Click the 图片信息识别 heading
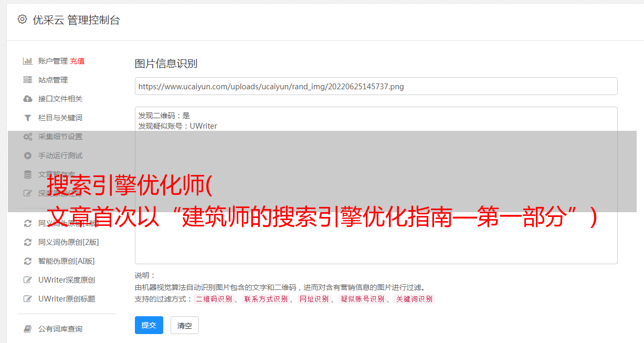Viewport: 644px width, 343px height. [x=166, y=64]
